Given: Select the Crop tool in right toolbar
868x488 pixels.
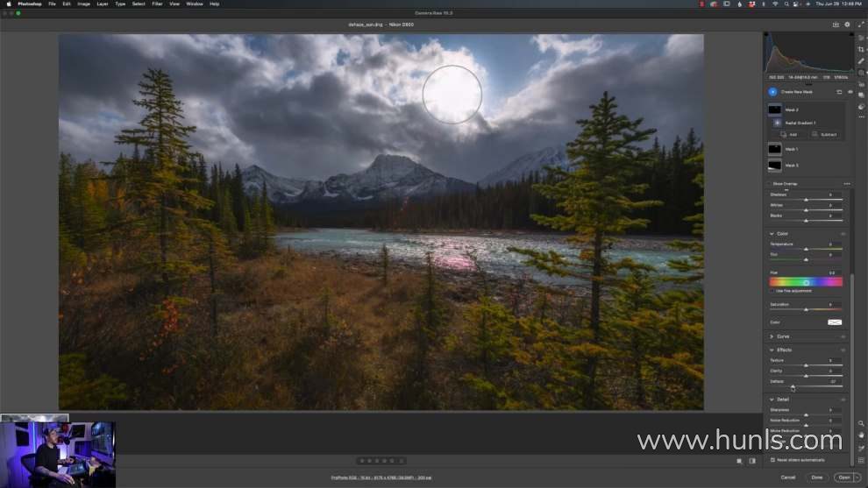Looking at the screenshot, I should click(x=861, y=49).
